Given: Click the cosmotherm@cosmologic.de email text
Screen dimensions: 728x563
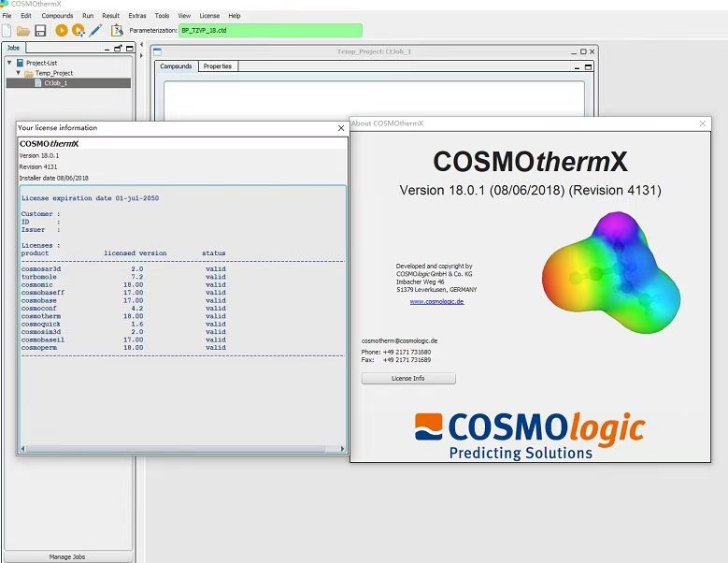Looking at the screenshot, I should (x=399, y=341).
